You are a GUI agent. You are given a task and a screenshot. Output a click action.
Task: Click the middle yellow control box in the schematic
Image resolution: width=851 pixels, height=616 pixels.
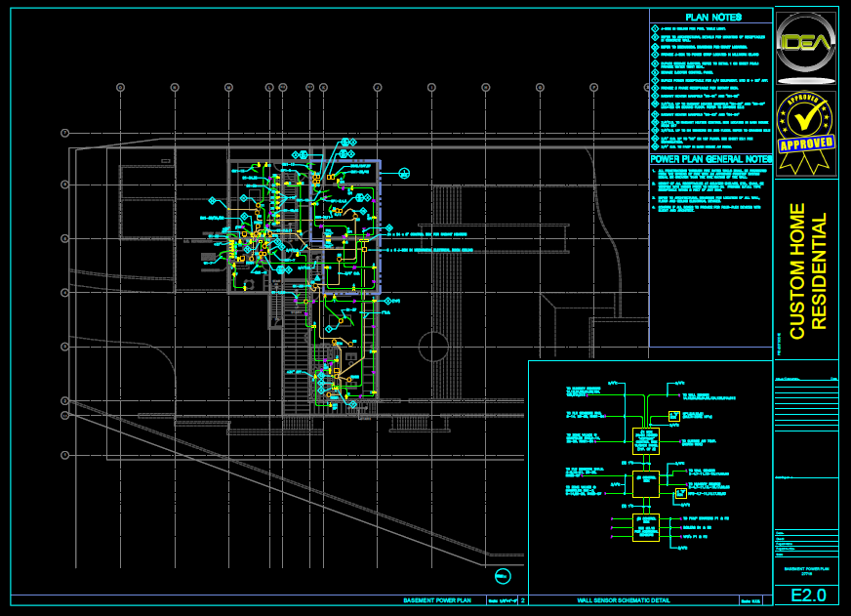pos(645,483)
